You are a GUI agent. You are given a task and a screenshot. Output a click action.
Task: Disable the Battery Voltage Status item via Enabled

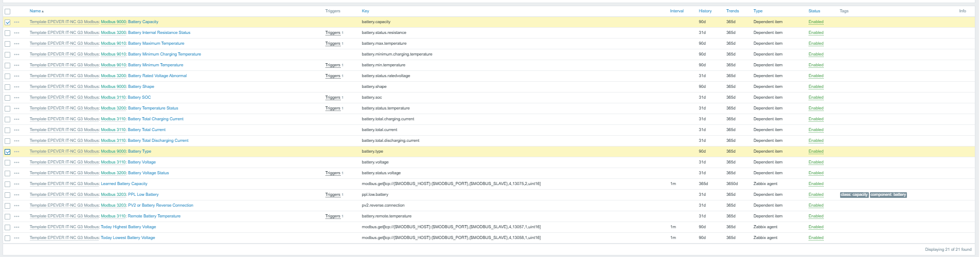pos(816,173)
